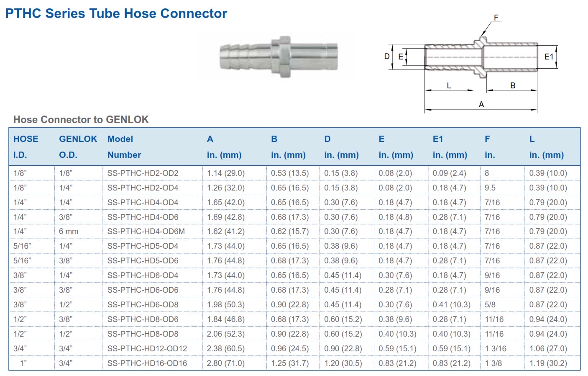Viewport: 588px width, 376px height.
Task: Select model SS-PTHC-HD4-OD4
Action: click(143, 203)
